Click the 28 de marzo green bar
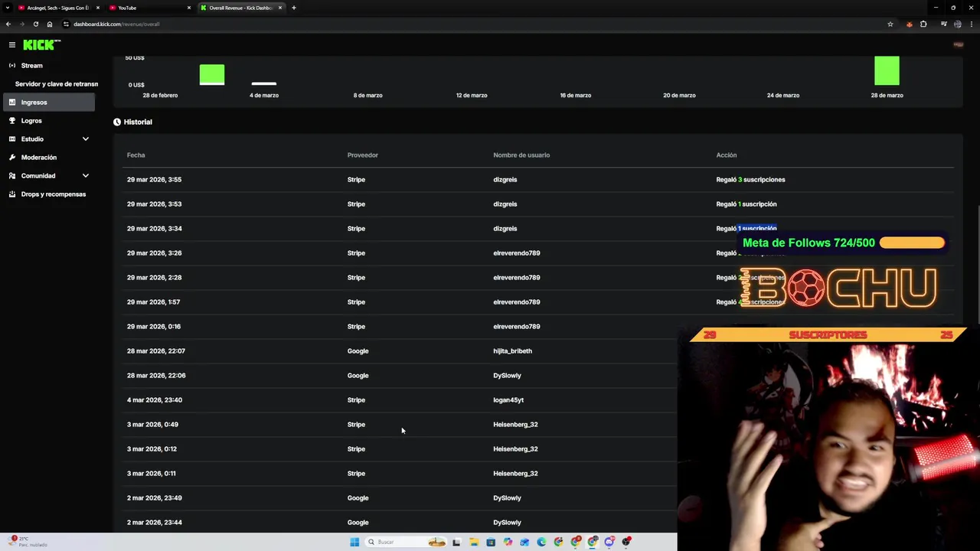Screen dimensions: 980x551 887,70
